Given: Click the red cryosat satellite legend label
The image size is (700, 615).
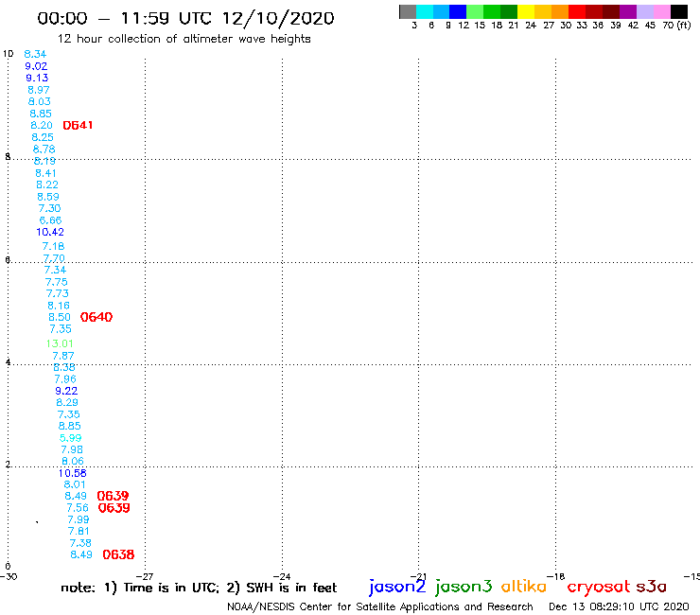Looking at the screenshot, I should point(598,587).
